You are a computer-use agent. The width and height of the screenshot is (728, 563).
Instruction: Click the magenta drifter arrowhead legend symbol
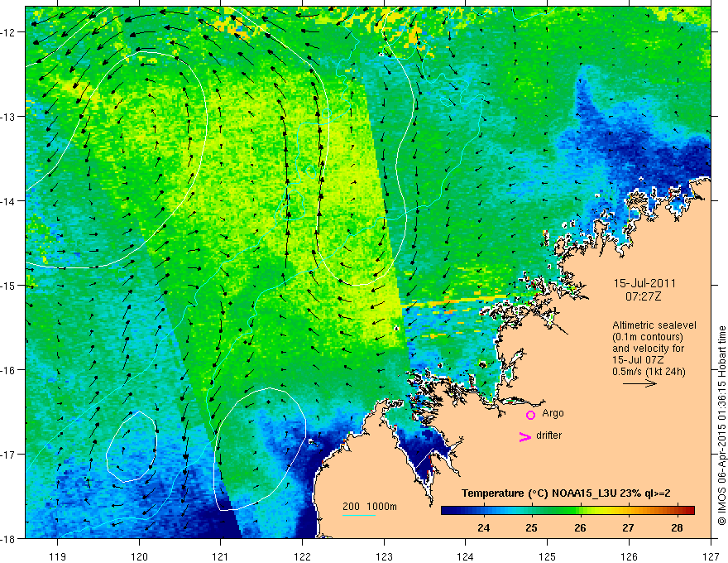(525, 436)
